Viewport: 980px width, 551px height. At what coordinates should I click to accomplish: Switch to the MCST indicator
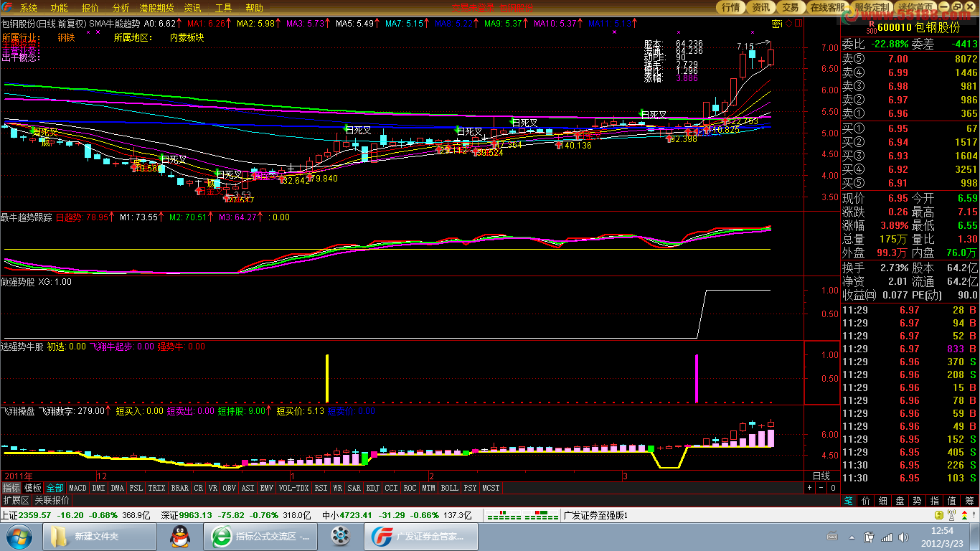pos(491,488)
